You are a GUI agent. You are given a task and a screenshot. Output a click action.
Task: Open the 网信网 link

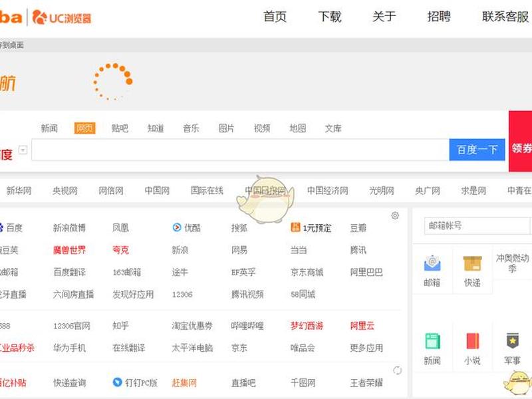click(x=111, y=191)
